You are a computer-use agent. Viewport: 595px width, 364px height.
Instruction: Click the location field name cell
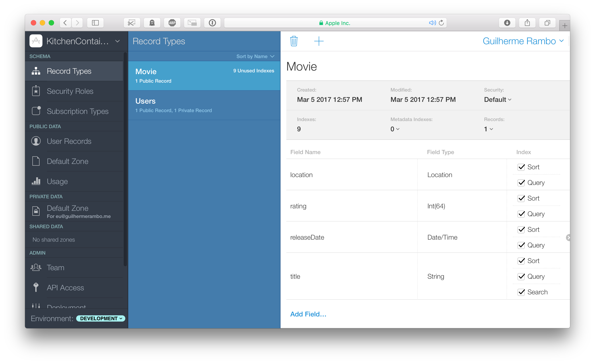[352, 174]
